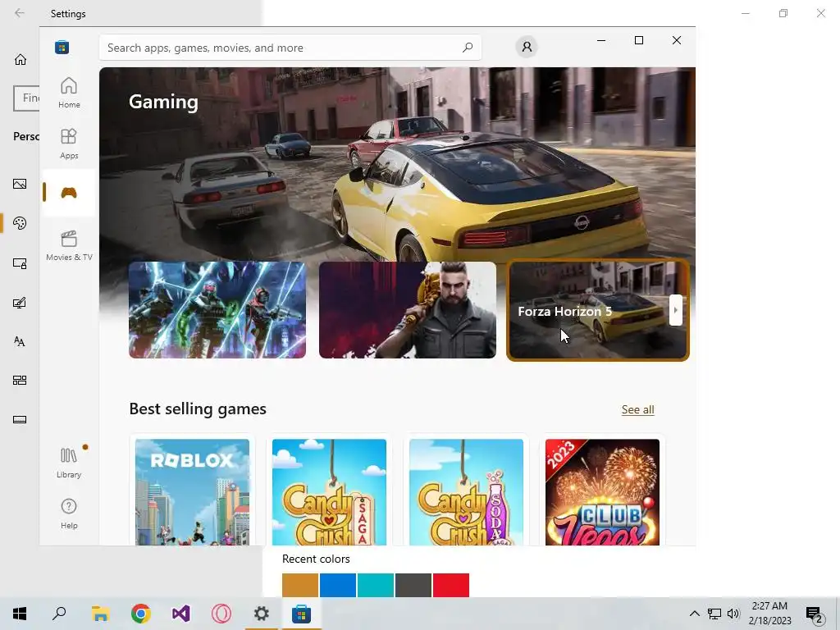This screenshot has width=840, height=630.
Task: Click the Find a setting box in Settings
Action: [26, 98]
